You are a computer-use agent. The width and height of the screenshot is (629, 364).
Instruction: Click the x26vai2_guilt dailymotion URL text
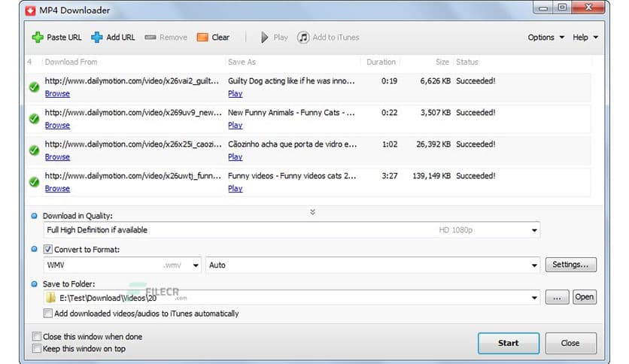[x=132, y=81]
